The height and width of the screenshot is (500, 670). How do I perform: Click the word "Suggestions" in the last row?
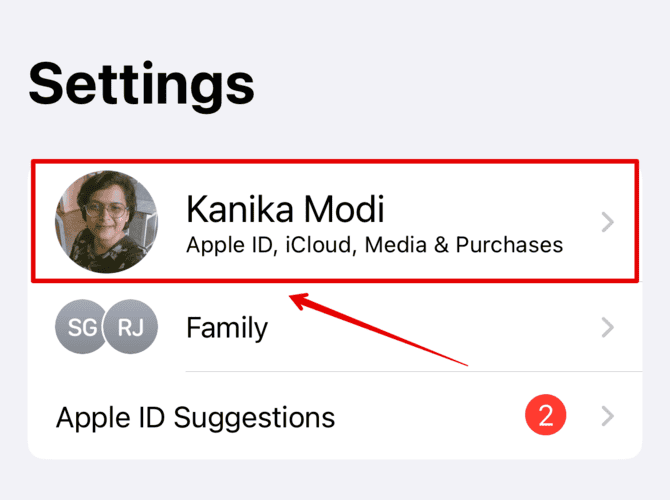pyautogui.click(x=254, y=416)
